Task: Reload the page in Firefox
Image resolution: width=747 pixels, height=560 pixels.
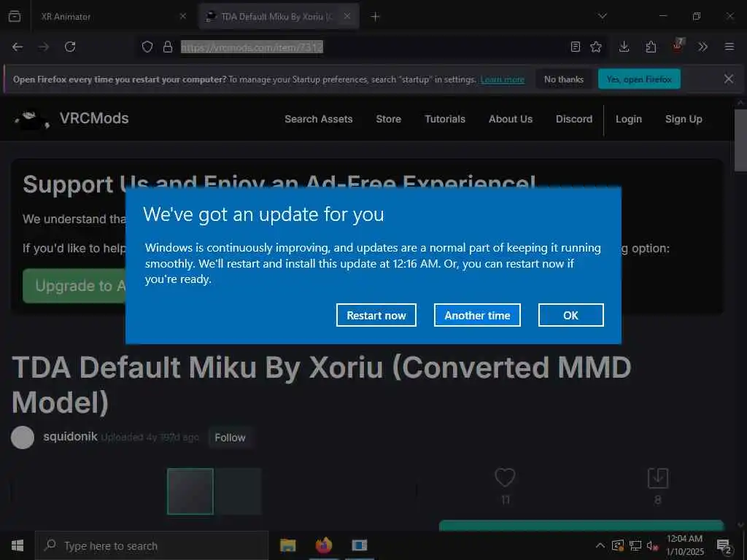Action: pos(70,47)
